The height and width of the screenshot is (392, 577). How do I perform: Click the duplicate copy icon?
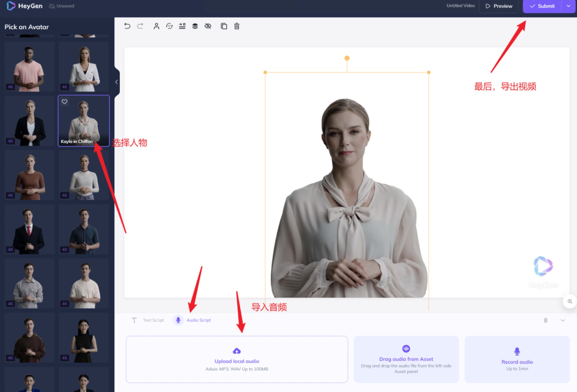point(224,26)
